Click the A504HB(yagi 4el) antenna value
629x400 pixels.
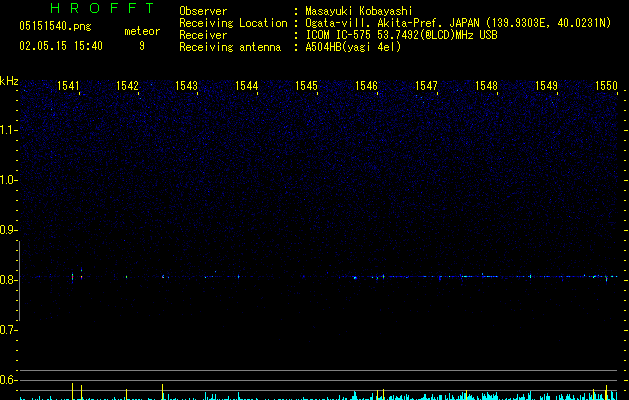[x=353, y=47]
